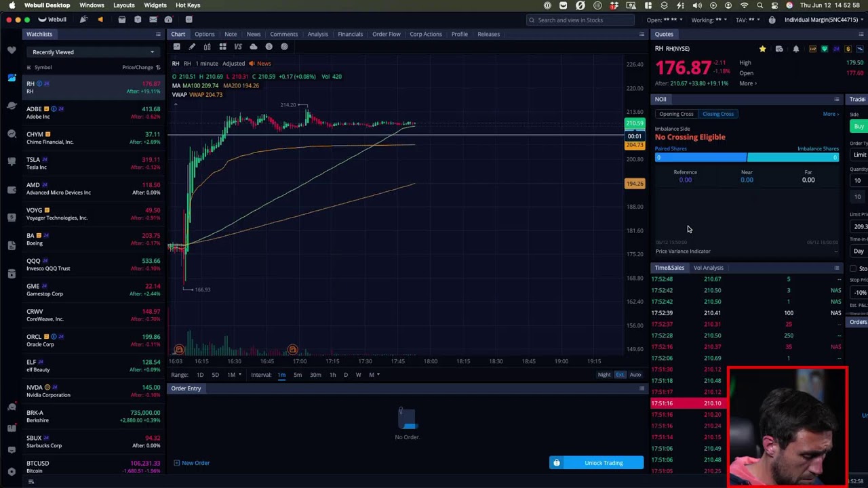
Task: Click the chart image settings icon
Action: (176, 47)
